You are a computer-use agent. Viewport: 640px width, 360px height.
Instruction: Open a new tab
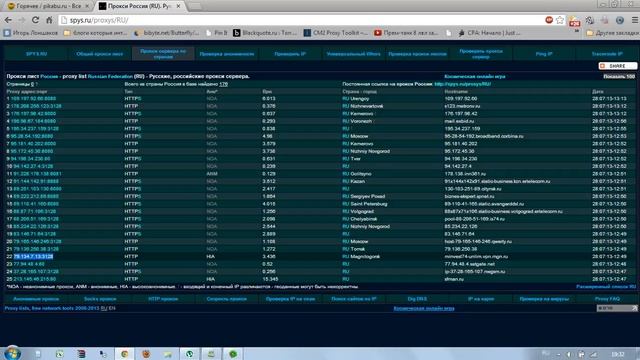tap(195, 6)
